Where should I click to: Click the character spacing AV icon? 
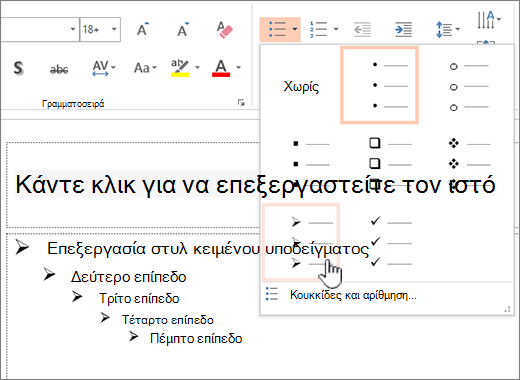[x=100, y=68]
